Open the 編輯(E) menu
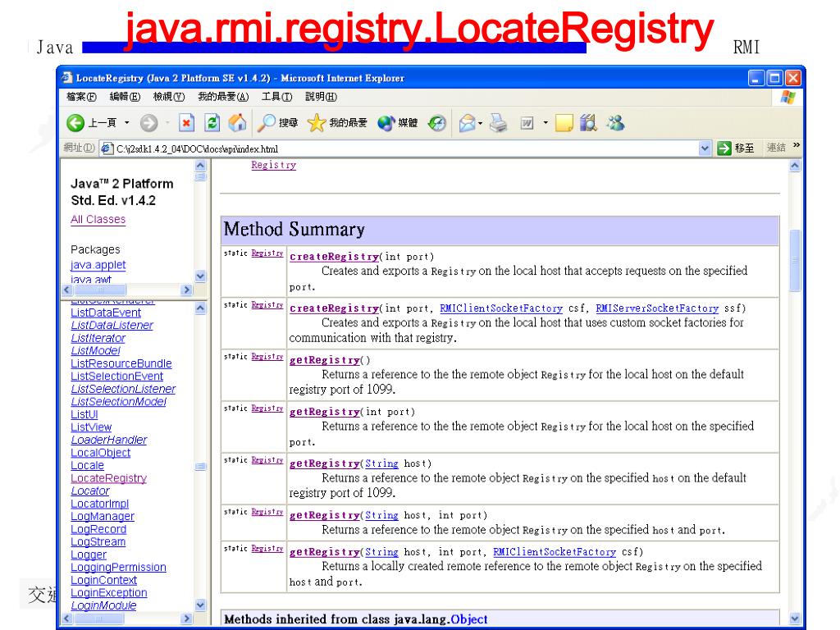840x630 pixels. pos(125,97)
